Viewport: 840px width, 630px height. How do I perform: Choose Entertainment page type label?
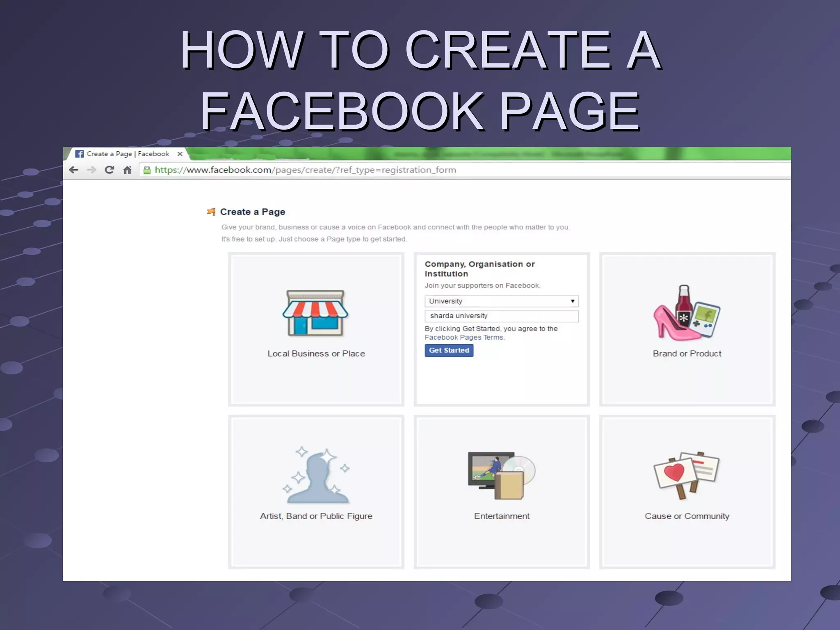[x=502, y=516]
